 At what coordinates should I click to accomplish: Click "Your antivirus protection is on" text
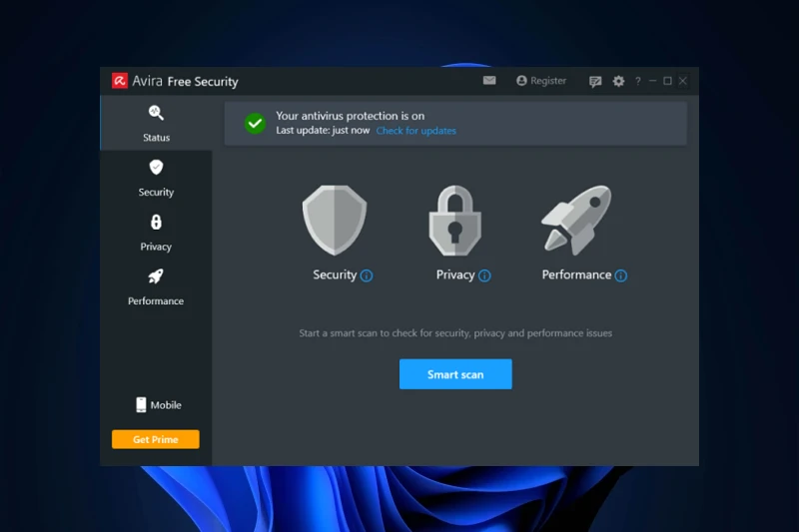coord(351,116)
